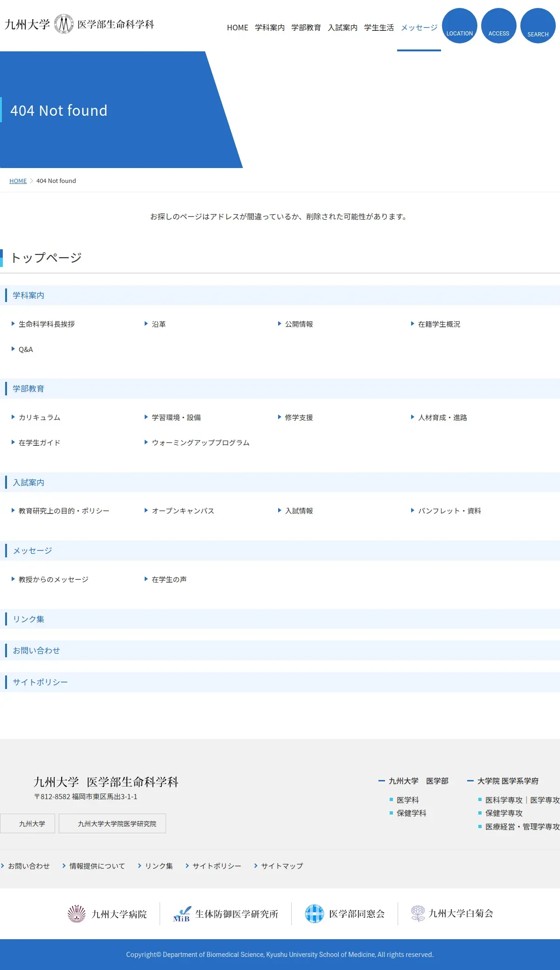Viewport: 560px width, 970px height.
Task: Open the サイトポリシー section heading
Action: pyautogui.click(x=40, y=682)
